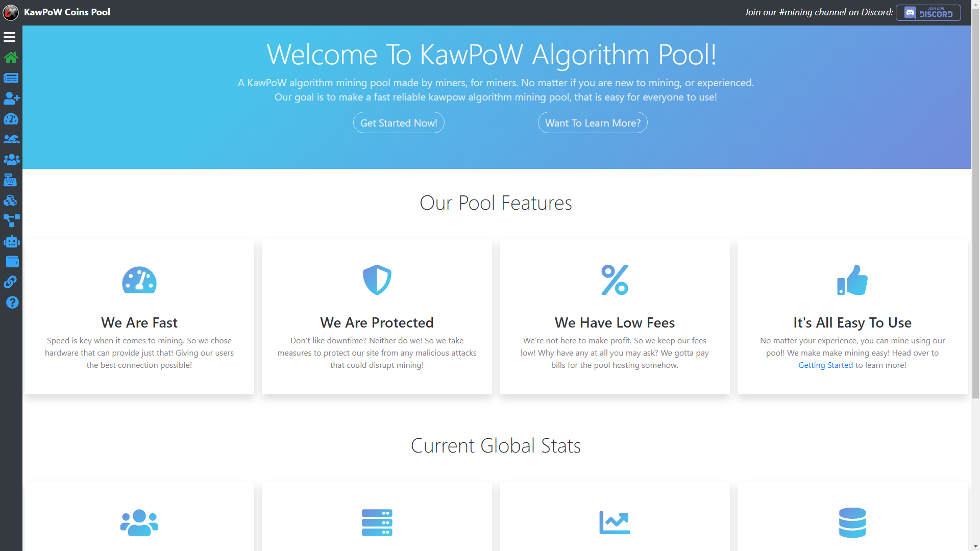
Task: Click the hamburger menu toggle
Action: pos(9,37)
